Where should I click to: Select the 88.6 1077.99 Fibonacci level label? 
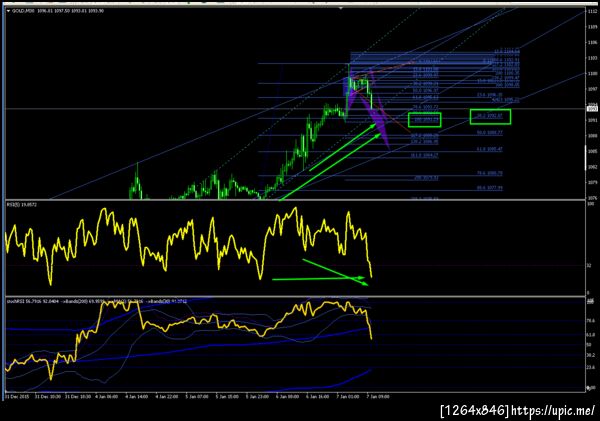[490, 188]
